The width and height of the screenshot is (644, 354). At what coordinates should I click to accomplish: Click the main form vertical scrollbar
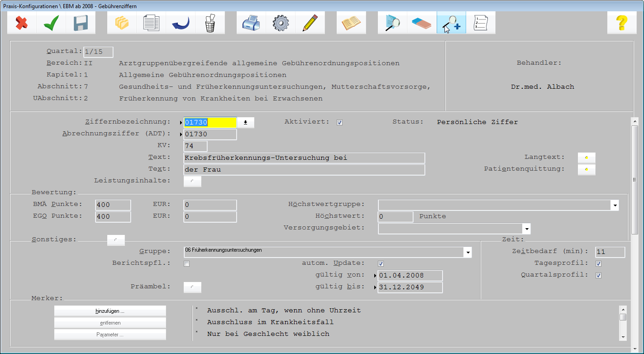pos(634,180)
